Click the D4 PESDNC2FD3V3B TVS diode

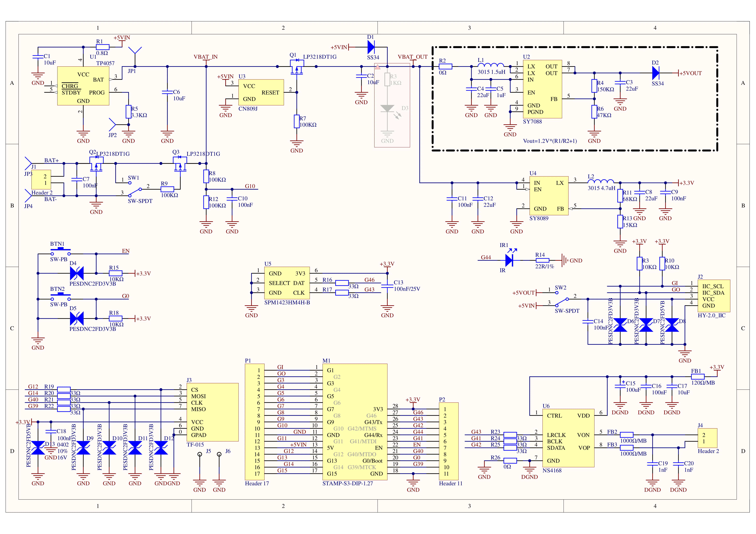tap(77, 273)
